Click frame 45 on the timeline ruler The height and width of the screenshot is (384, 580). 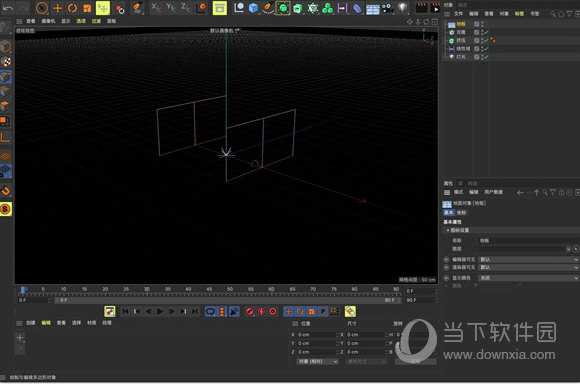(x=209, y=289)
